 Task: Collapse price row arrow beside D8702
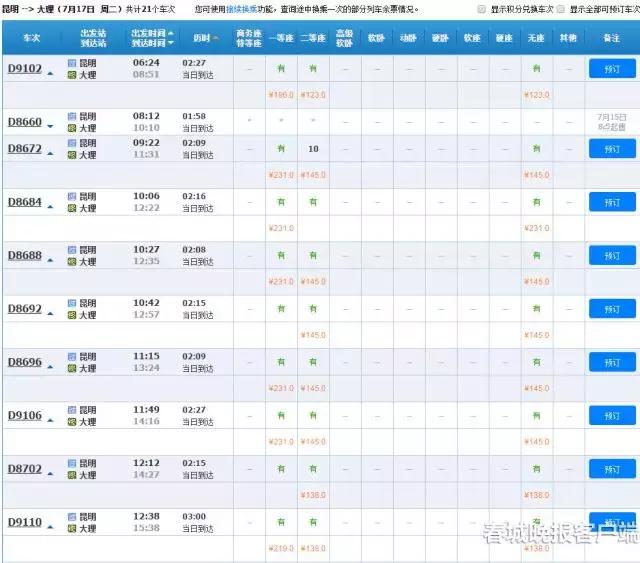[x=50, y=474]
